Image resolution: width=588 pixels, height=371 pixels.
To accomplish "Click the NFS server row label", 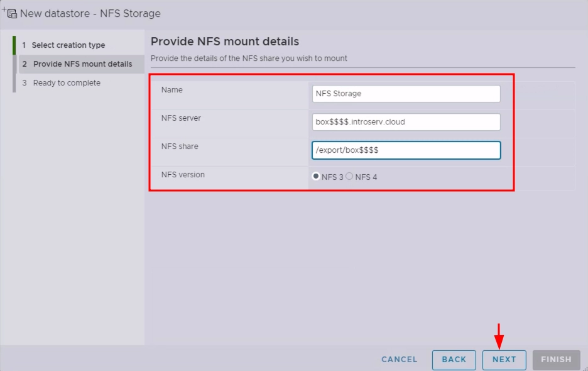I will coord(181,118).
